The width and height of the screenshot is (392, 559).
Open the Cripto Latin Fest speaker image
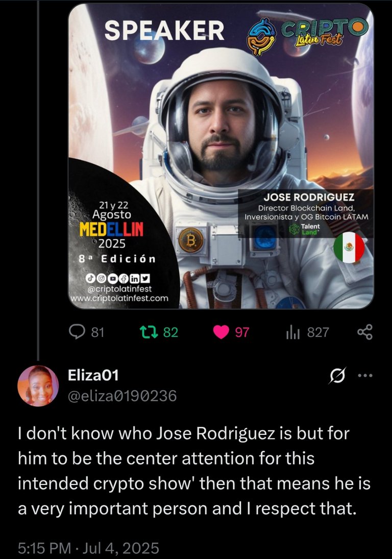point(221,156)
